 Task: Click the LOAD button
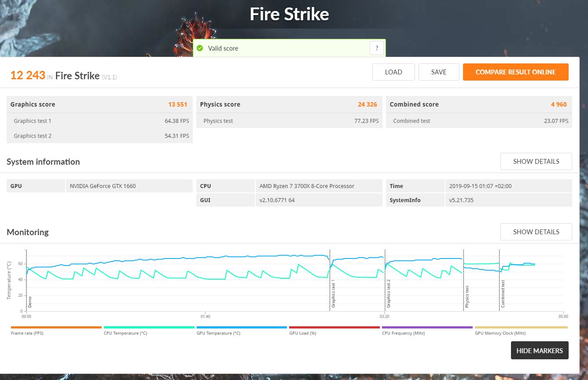click(393, 72)
